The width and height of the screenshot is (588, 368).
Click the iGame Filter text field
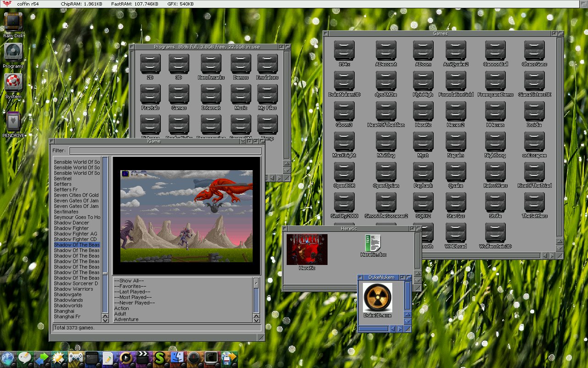(x=165, y=150)
